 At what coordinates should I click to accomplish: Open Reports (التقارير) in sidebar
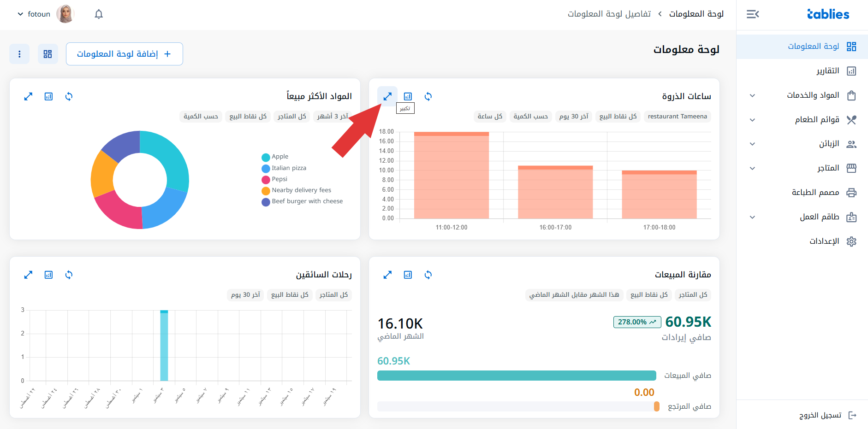tap(803, 71)
